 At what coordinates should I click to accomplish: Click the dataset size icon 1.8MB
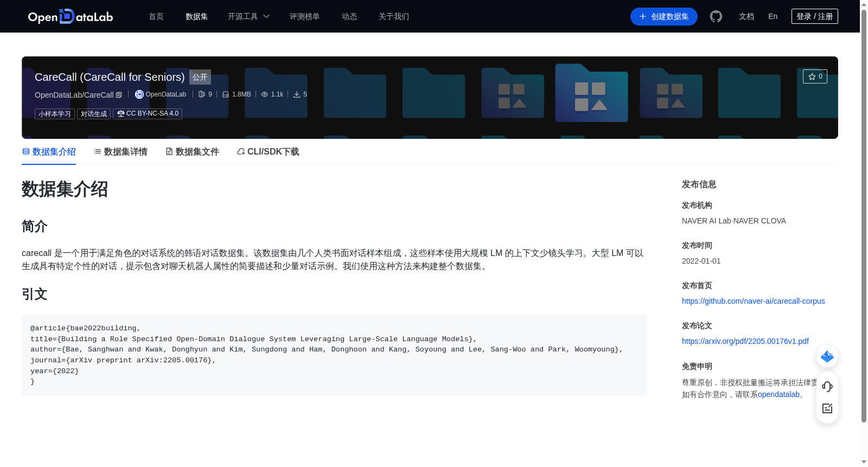[226, 94]
